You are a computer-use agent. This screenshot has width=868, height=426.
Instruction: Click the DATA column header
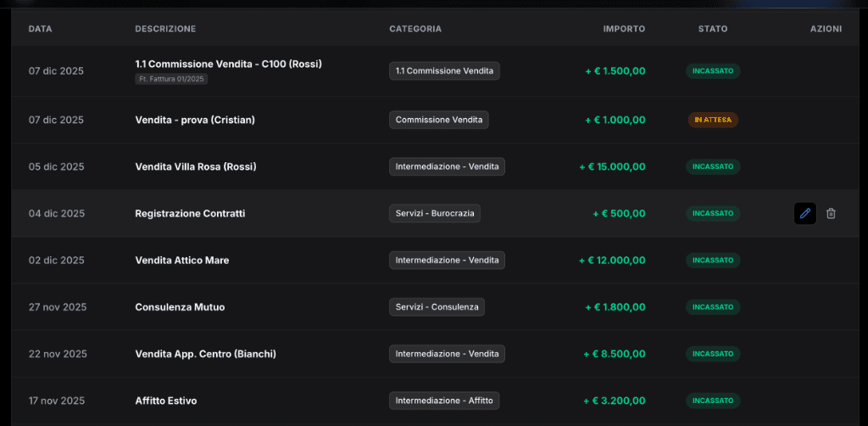point(40,29)
